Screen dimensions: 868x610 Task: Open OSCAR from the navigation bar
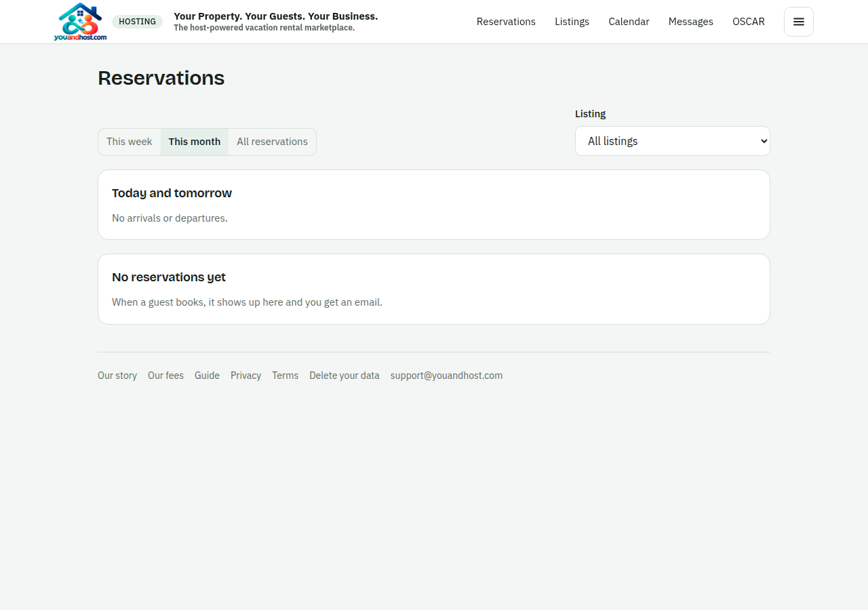[x=749, y=22]
